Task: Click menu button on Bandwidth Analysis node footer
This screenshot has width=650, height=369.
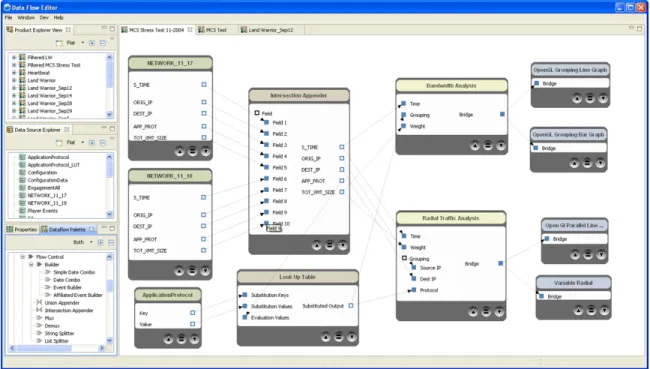Action: pos(488,146)
